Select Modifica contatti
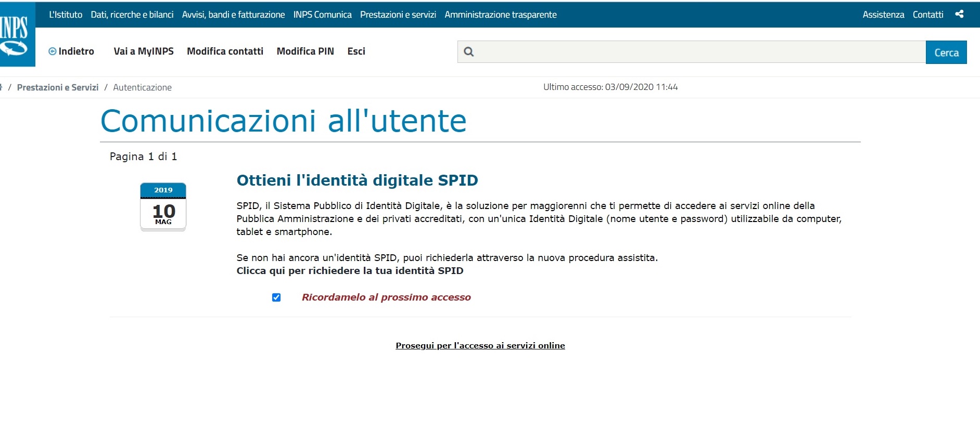 coord(225,51)
